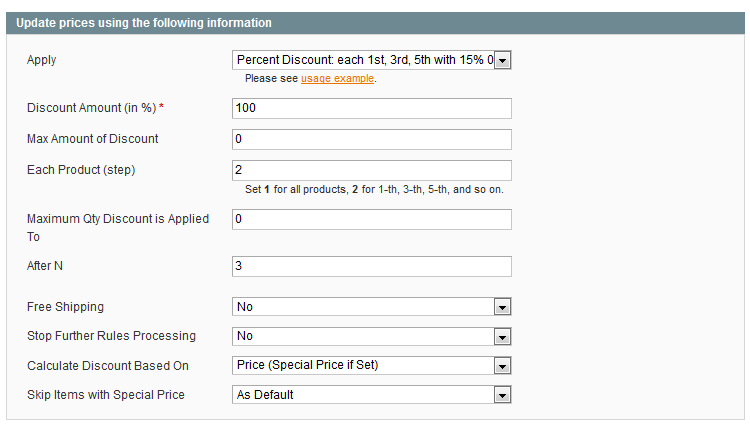Image resolution: width=750 pixels, height=431 pixels.
Task: Focus the After N text box
Action: pos(372,266)
